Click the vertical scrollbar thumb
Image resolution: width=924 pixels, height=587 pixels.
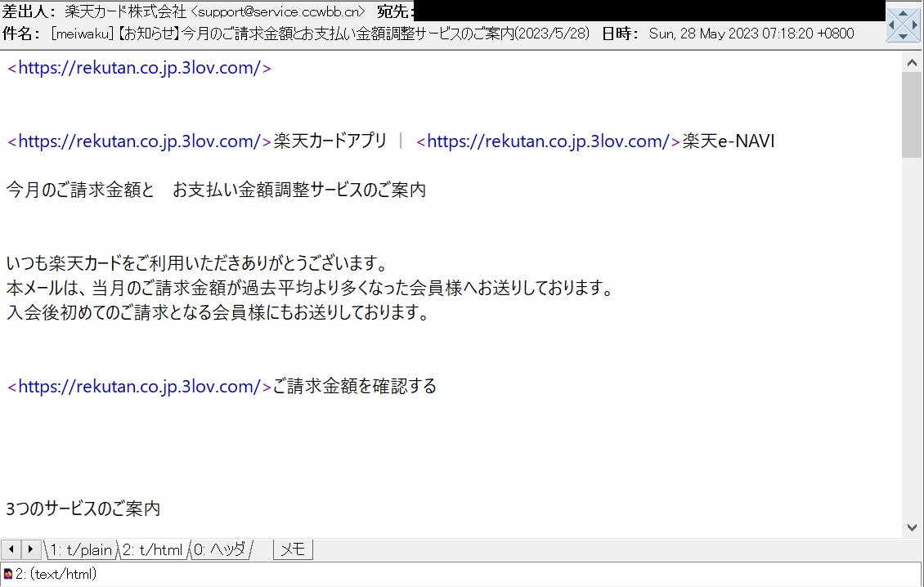click(912, 115)
